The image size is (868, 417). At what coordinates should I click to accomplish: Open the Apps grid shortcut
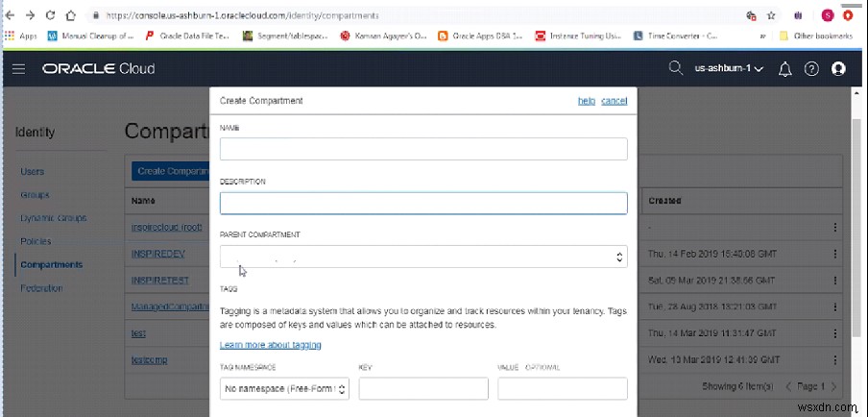click(x=20, y=36)
